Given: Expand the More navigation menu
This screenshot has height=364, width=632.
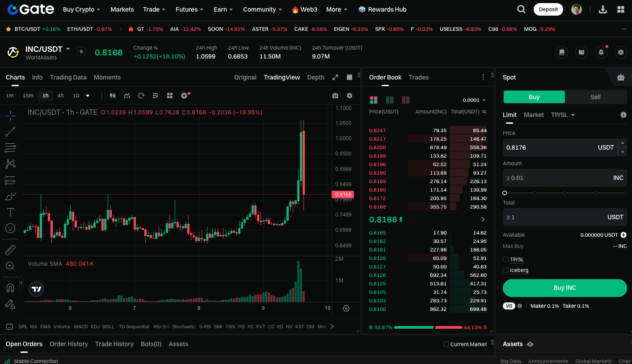Looking at the screenshot, I should click(337, 9).
